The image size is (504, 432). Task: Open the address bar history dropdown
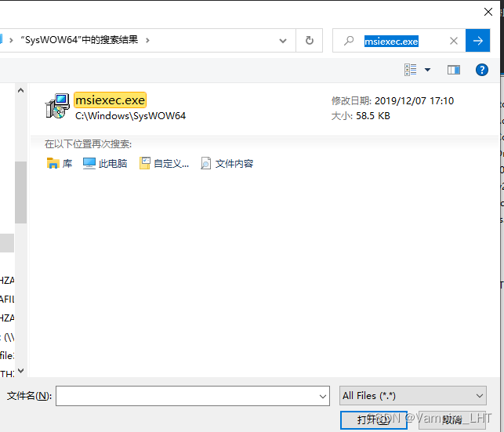[x=283, y=41]
